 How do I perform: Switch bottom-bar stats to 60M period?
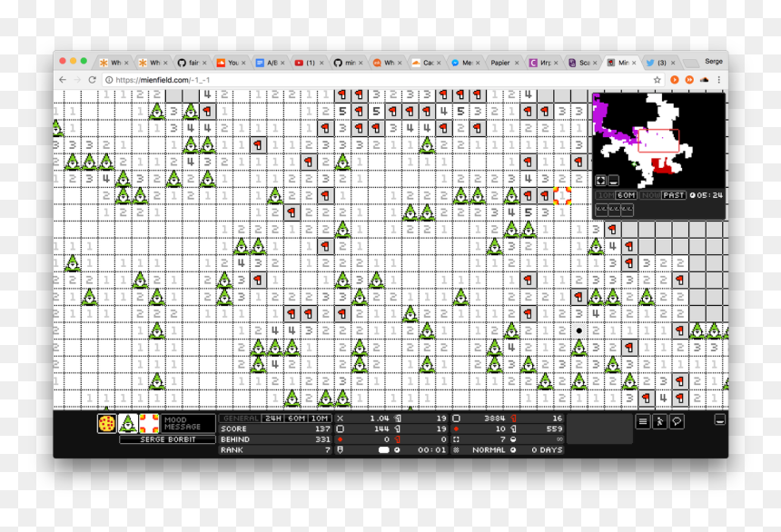pos(296,419)
